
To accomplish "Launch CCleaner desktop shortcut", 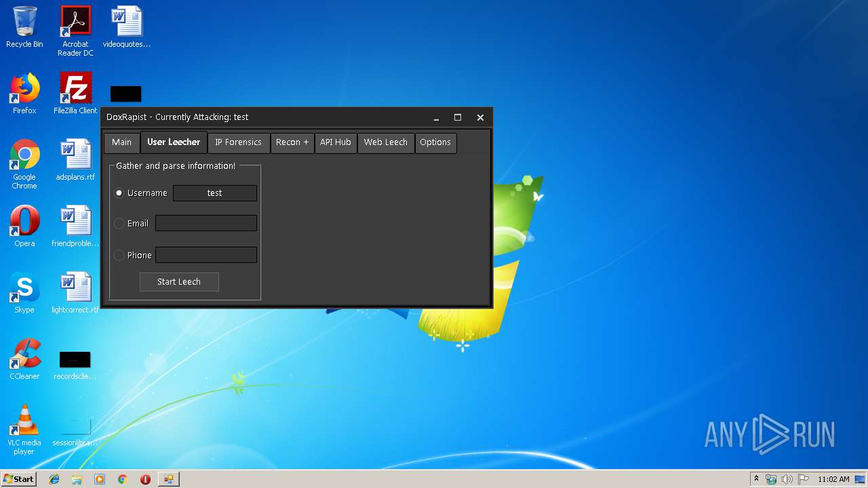I will [24, 359].
